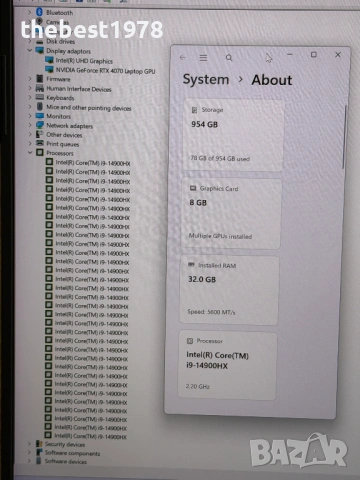Navigate to System in the breadcrumb

tap(206, 80)
